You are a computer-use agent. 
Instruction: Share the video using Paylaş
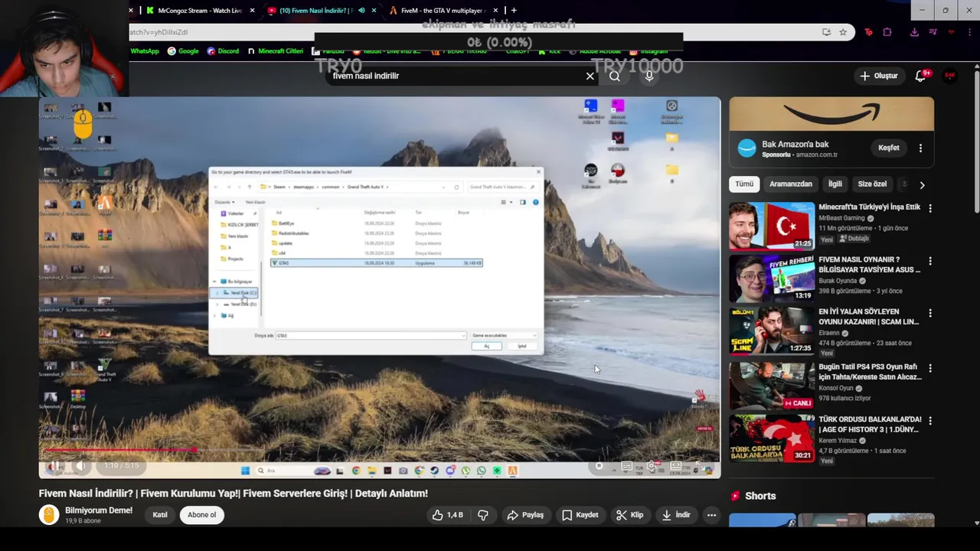coord(525,515)
